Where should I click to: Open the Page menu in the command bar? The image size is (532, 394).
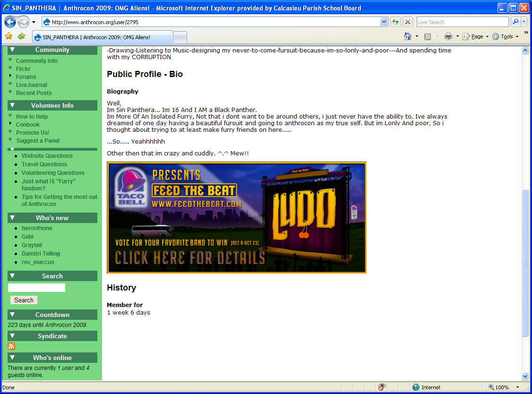(475, 36)
